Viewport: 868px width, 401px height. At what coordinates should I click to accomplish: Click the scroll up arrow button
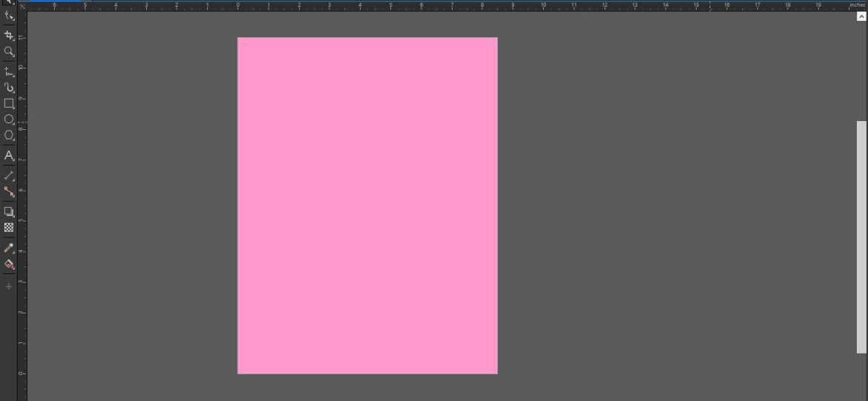861,16
